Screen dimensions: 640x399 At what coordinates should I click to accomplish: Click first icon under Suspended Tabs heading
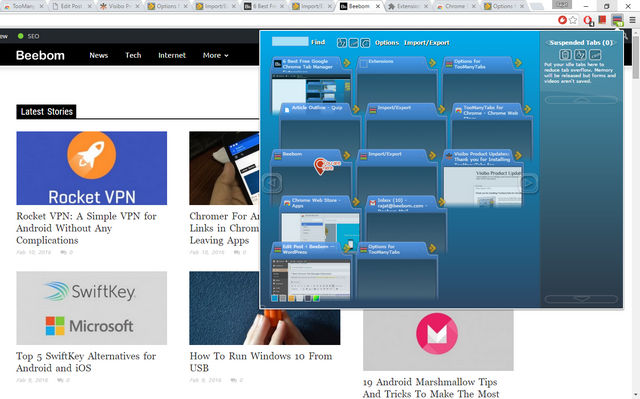565,54
